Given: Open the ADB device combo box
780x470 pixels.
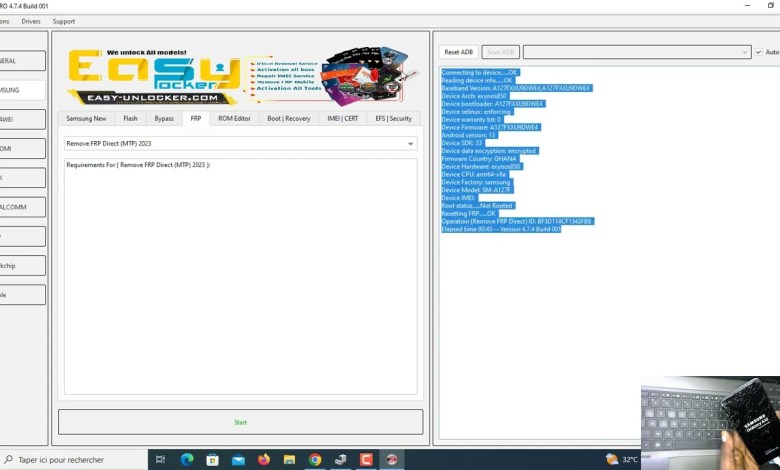Looking at the screenshot, I should pos(637,52).
